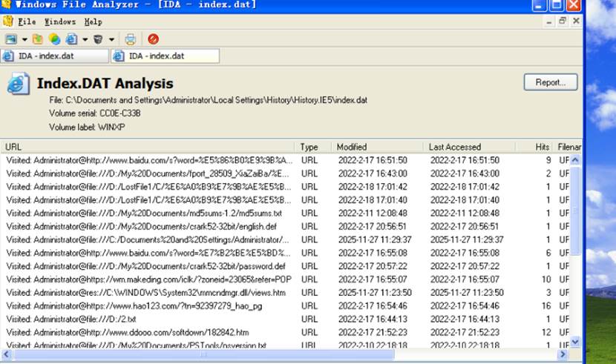Click Modified cell 2022-2-17 16:54:46
Viewport: 616px width, 364px height.
coord(373,306)
